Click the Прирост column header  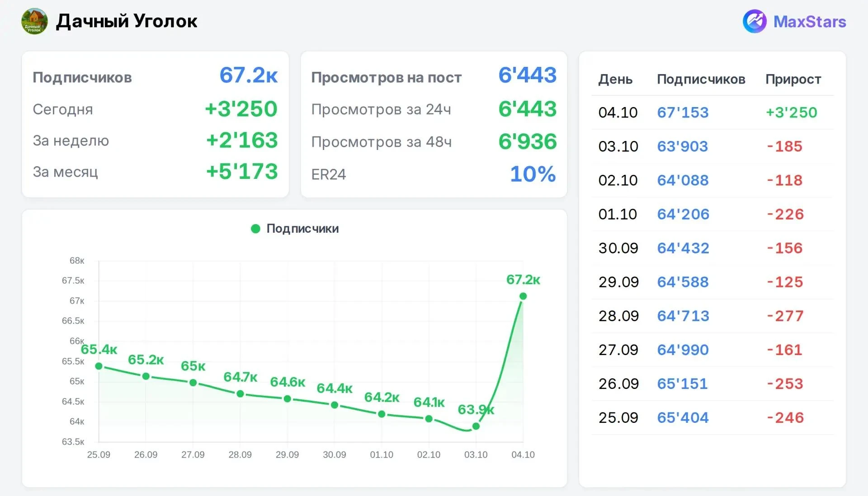[793, 80]
